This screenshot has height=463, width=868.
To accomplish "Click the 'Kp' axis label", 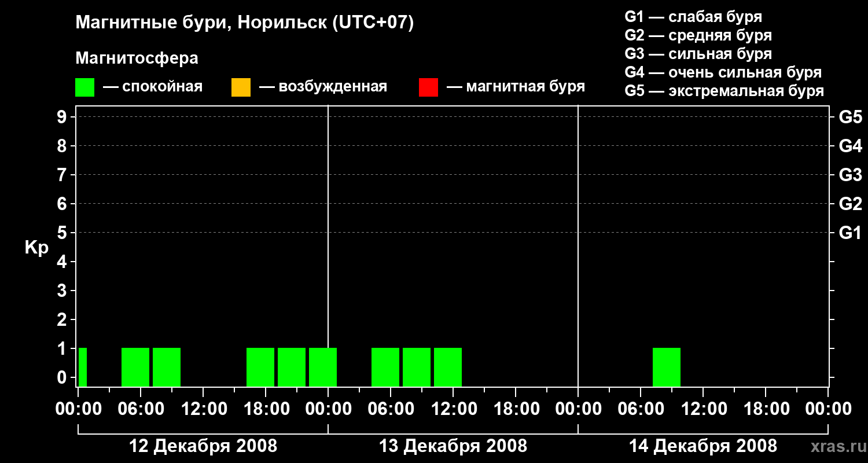I will click(36, 247).
